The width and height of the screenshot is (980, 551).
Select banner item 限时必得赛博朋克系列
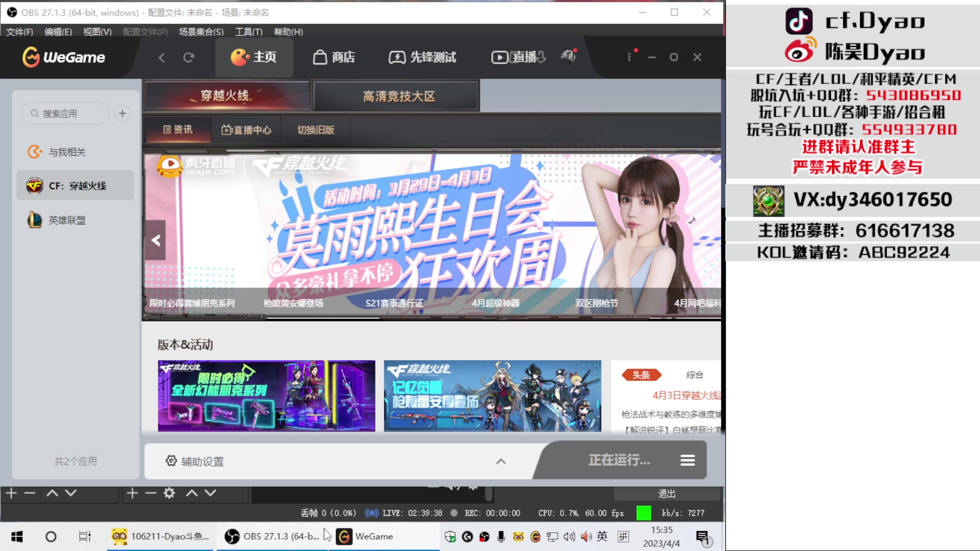tap(192, 303)
